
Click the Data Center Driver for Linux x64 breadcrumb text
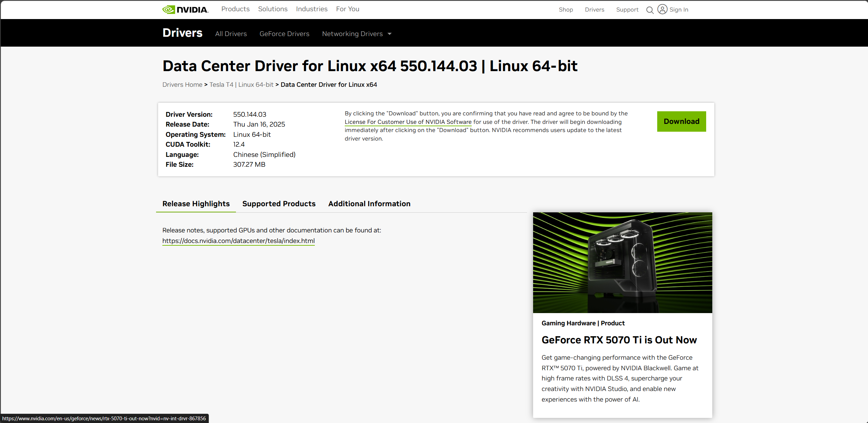tap(329, 84)
